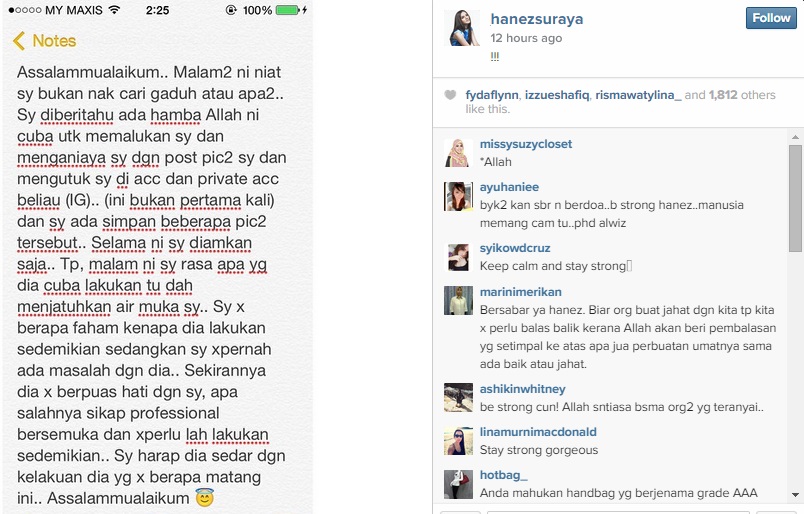804x514 pixels.
Task: Click marinimerikan's avatar image
Action: (458, 301)
